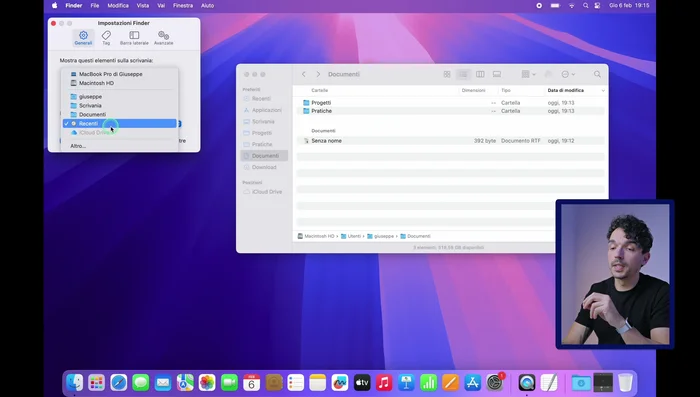The image size is (700, 397).
Task: Open Maps from the Dock
Action: [x=185, y=383]
